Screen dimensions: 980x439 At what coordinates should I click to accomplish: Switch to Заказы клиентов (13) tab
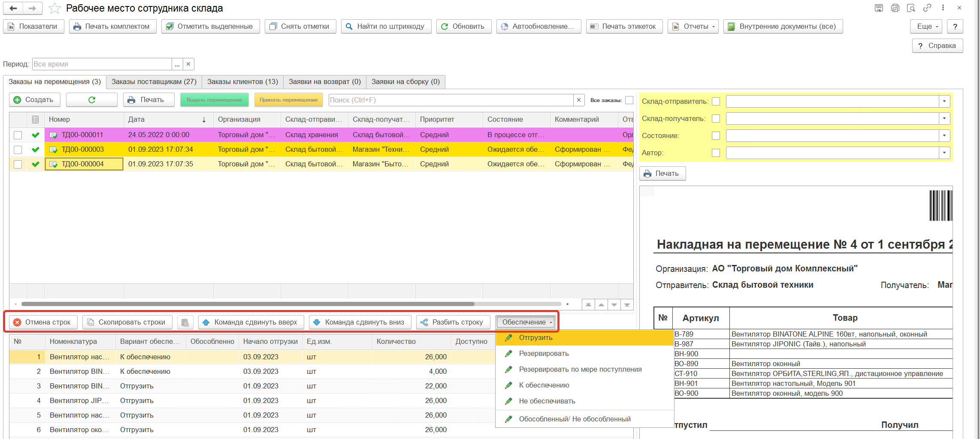[x=242, y=82]
